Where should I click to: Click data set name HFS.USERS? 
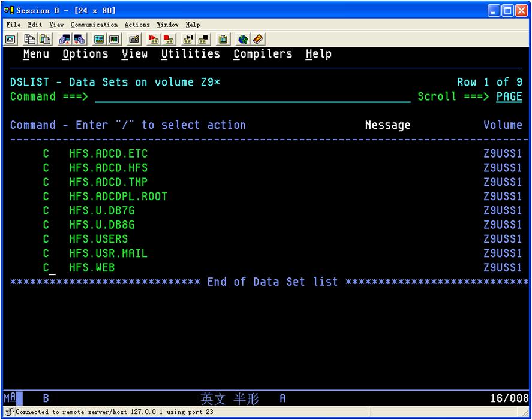point(98,239)
